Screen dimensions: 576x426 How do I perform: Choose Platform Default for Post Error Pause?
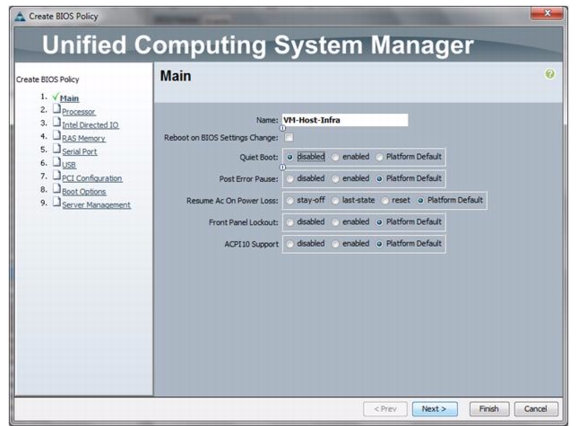(379, 179)
